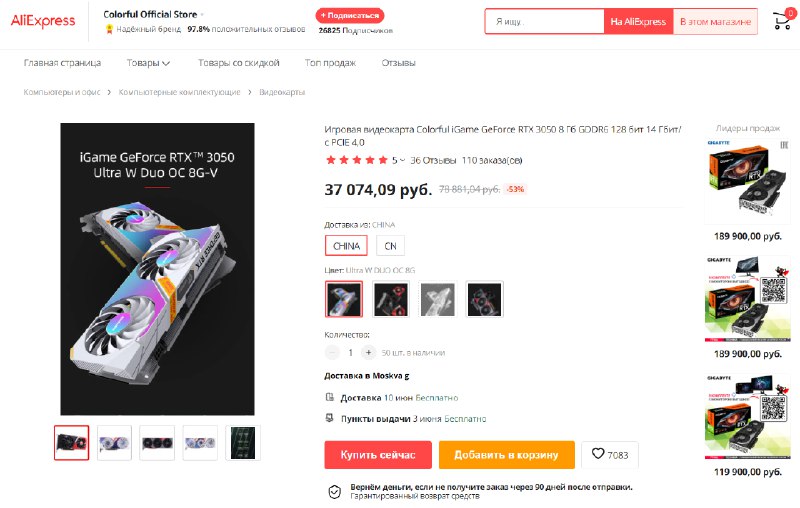Click the buyer protection shield icon
This screenshot has height=508, width=800.
(334, 492)
